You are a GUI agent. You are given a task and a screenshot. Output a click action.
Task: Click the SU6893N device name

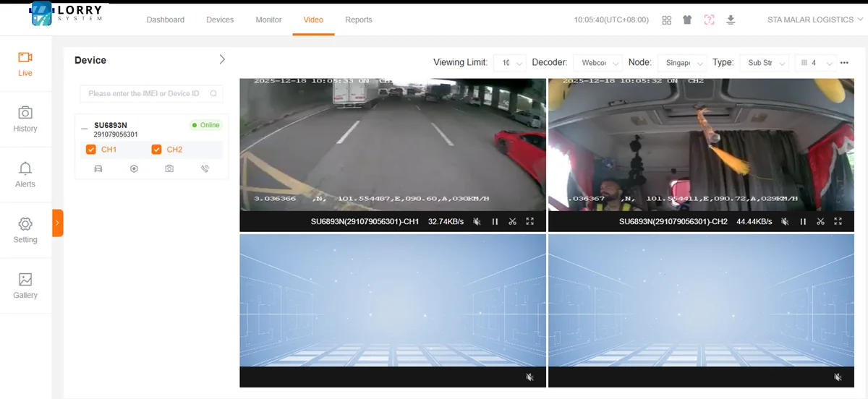(x=110, y=125)
